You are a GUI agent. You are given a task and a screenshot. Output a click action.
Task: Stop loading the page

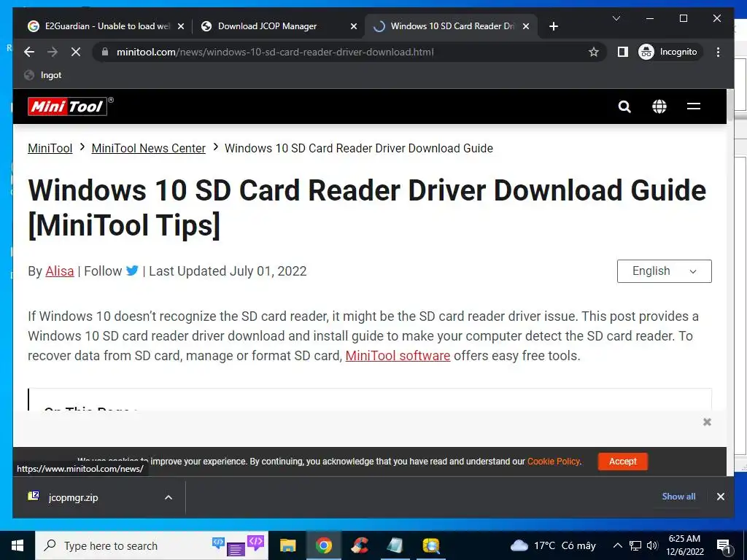point(76,52)
